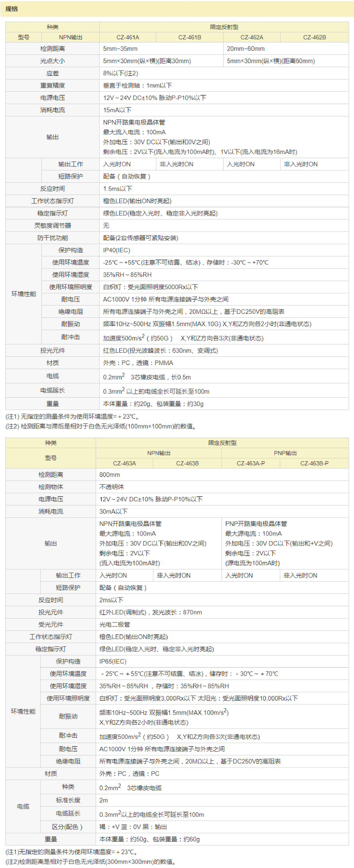Select the 防干扰功能 row label
This screenshot has height=868, width=354.
click(x=52, y=238)
